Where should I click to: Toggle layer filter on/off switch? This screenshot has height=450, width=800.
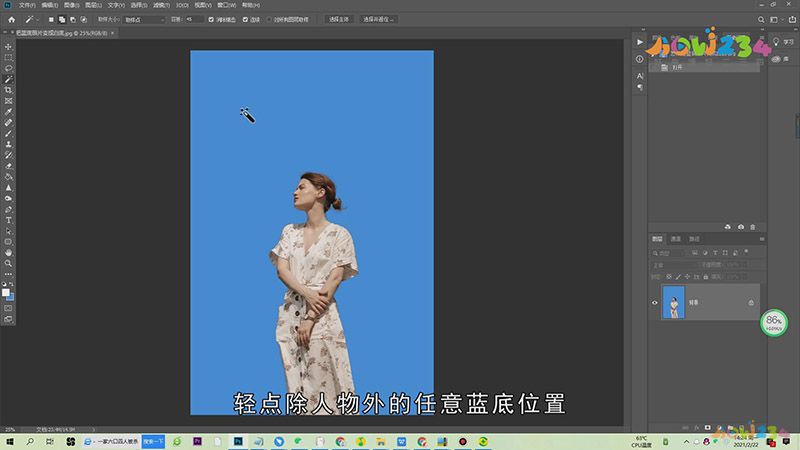pyautogui.click(x=746, y=252)
